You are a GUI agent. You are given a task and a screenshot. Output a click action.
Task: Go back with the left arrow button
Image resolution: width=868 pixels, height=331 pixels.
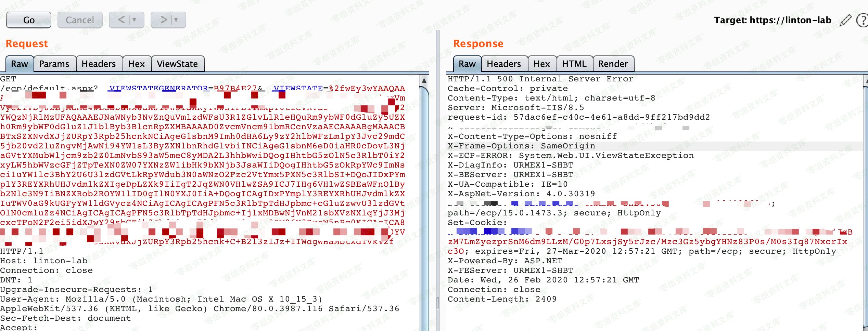[x=122, y=20]
